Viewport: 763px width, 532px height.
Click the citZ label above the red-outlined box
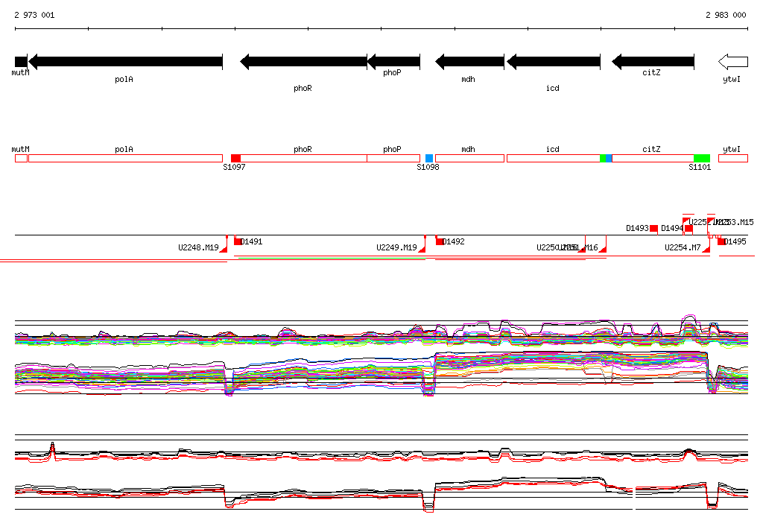tap(651, 150)
